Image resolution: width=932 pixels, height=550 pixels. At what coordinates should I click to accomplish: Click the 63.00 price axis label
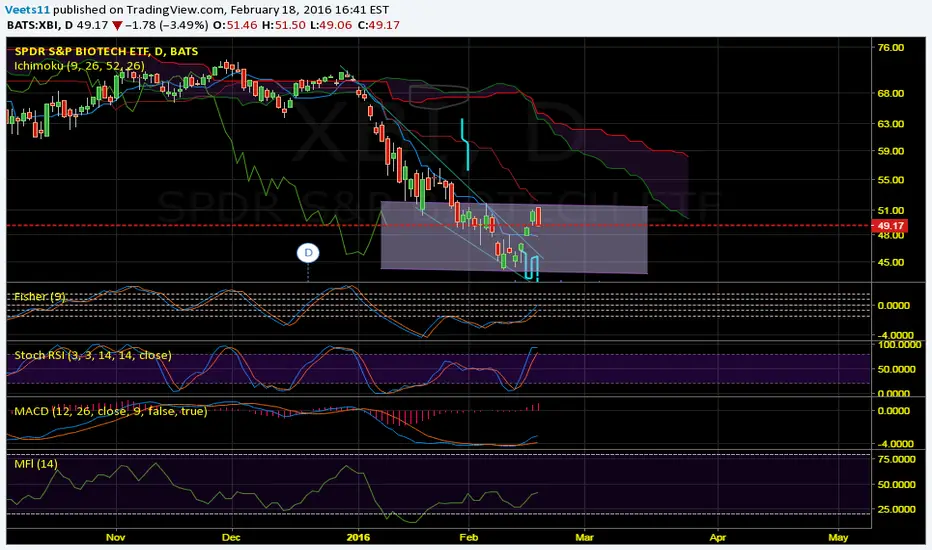[x=890, y=124]
